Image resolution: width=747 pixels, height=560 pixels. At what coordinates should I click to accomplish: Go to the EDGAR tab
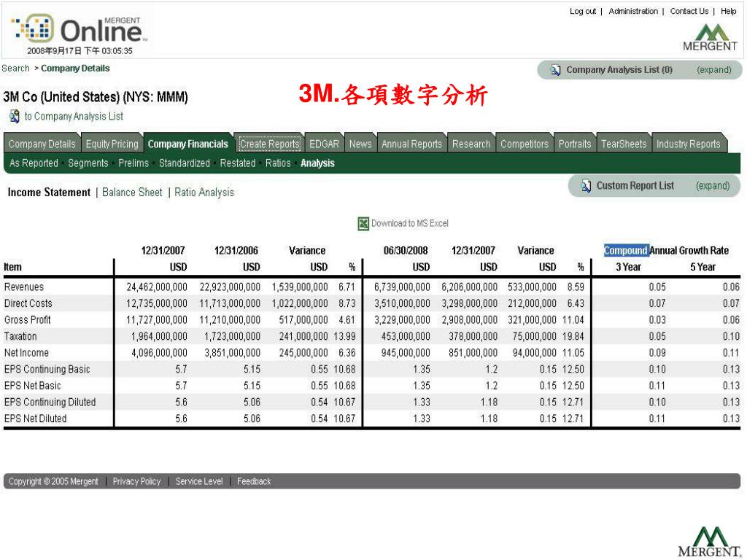(x=324, y=144)
